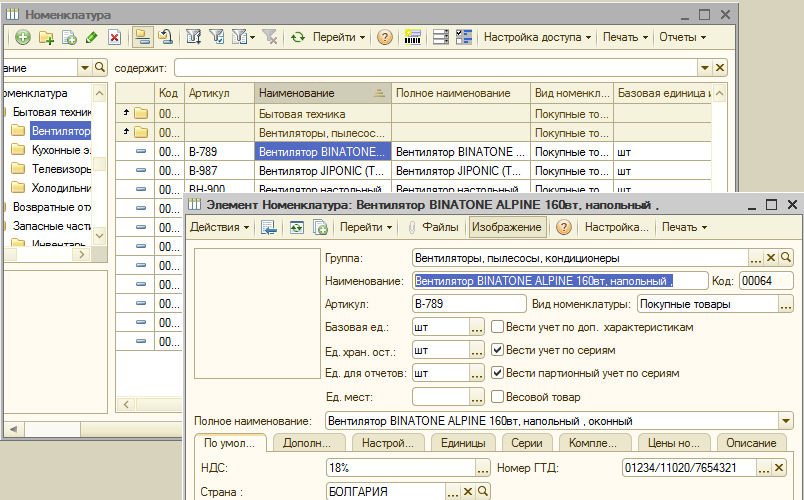Viewport: 804px width, 500px height.
Task: Click the checklist icon in the Номенклатура toolbar
Action: tap(464, 37)
